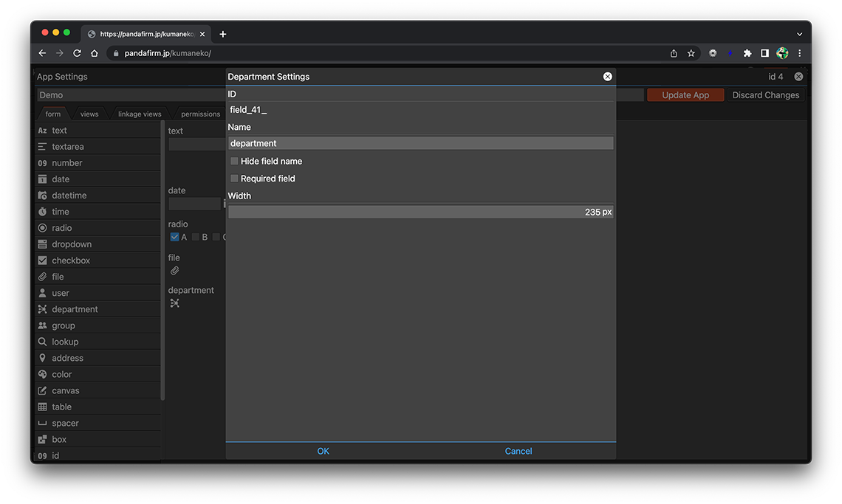Select the lookup magnifier icon
Image resolution: width=842 pixels, height=504 pixels.
(42, 342)
